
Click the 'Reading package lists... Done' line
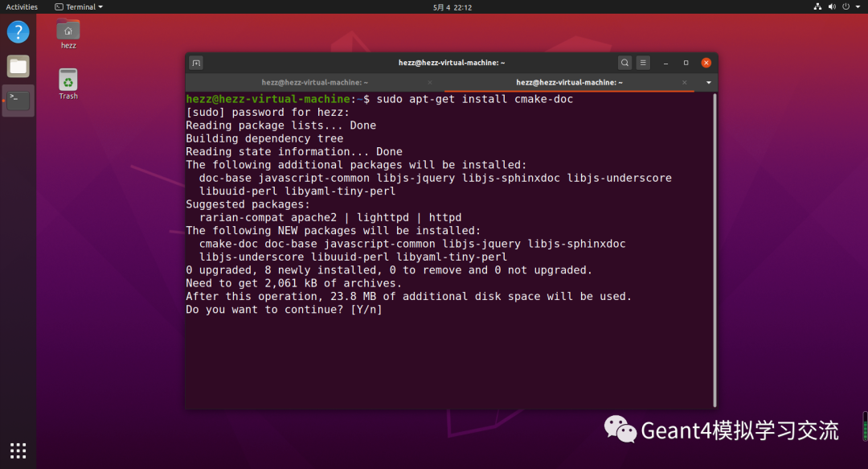[281, 125]
